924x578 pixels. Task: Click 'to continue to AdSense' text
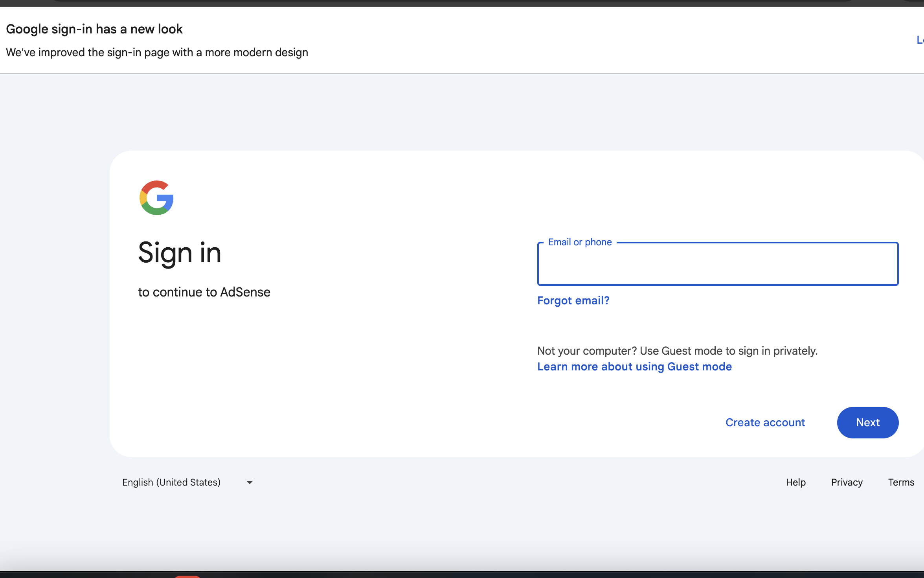point(204,292)
